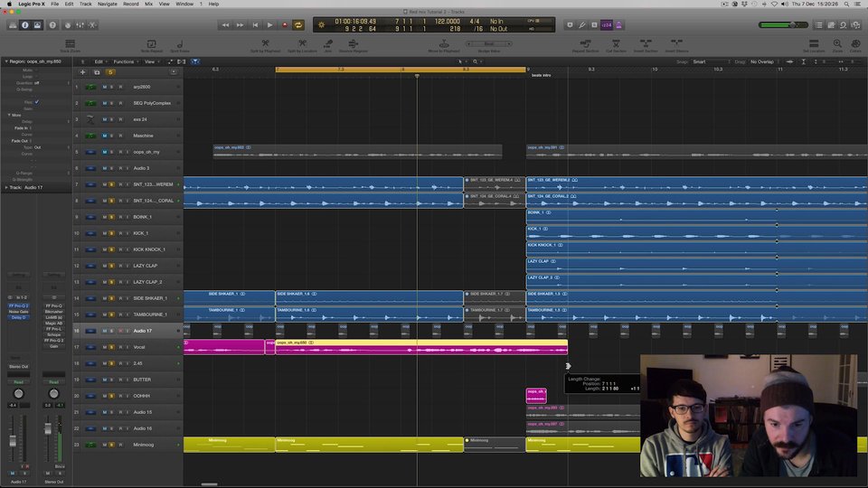Viewport: 868px width, 488px height.
Task: Select the pink oops_y region on OOHHH track
Action: coord(536,396)
